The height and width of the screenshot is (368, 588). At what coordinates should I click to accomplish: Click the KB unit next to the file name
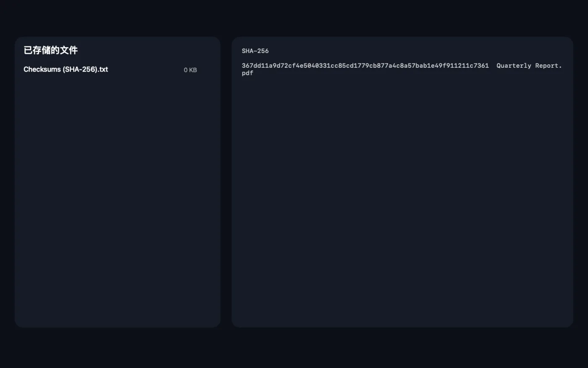tap(193, 70)
